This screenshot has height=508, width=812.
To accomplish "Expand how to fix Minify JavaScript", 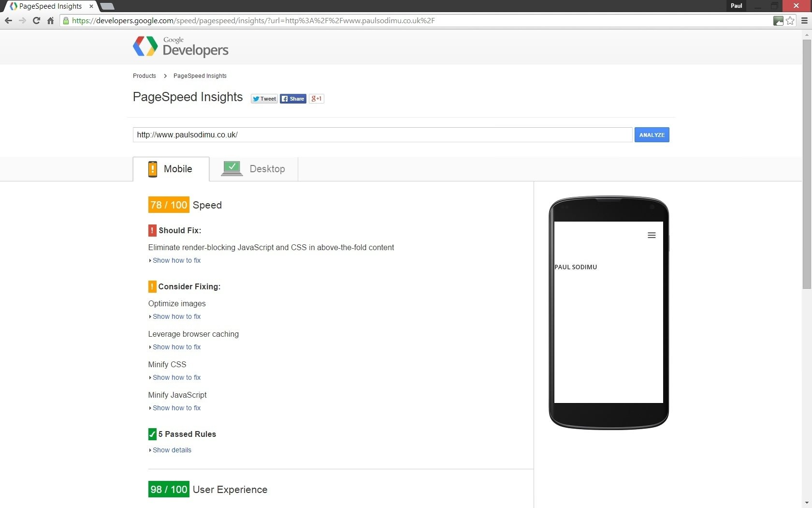I will 176,408.
